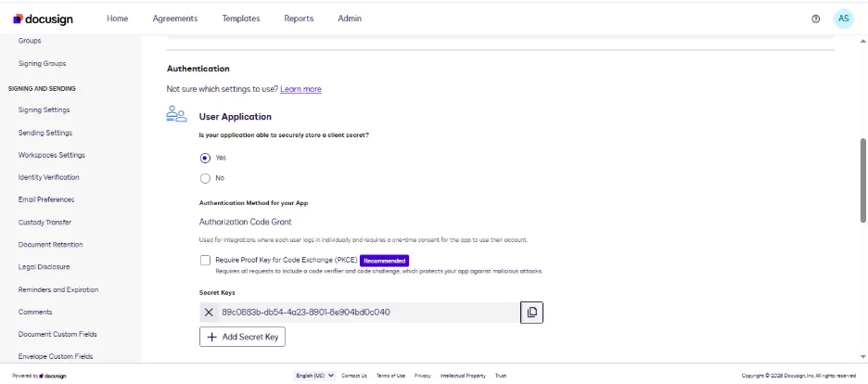
Task: Open the English (US) language dropdown
Action: pos(315,376)
